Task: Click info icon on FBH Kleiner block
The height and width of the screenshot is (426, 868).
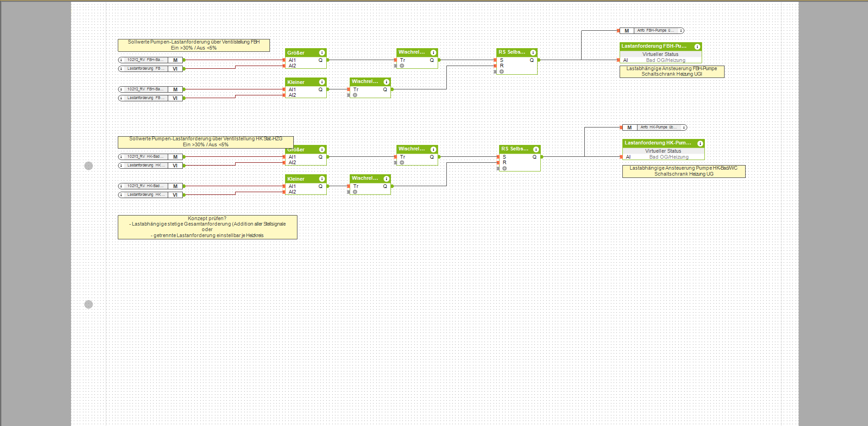Action: coord(322,82)
